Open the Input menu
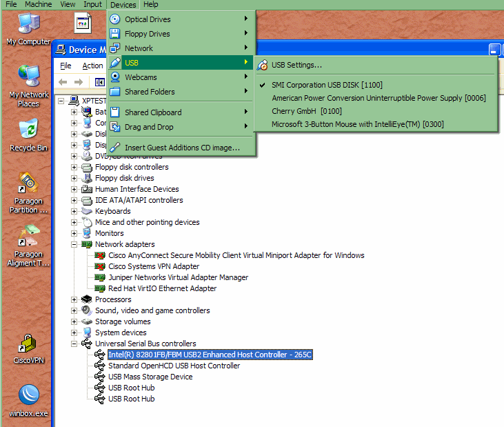This screenshot has height=427, width=504. [x=92, y=5]
